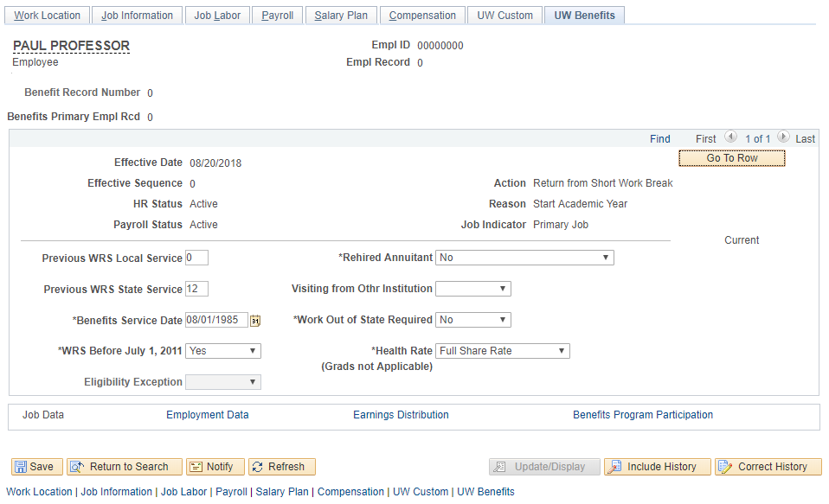The height and width of the screenshot is (504, 829).
Task: Open the Compensation tab
Action: [x=422, y=16]
